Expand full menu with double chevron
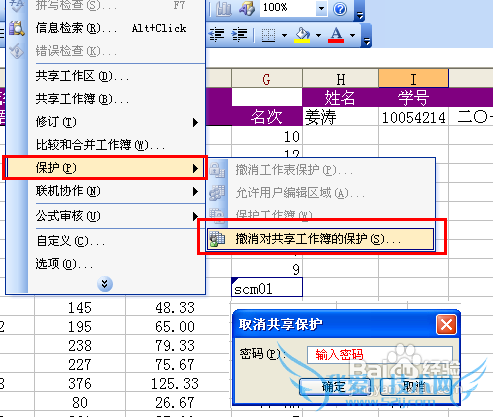 (105, 284)
